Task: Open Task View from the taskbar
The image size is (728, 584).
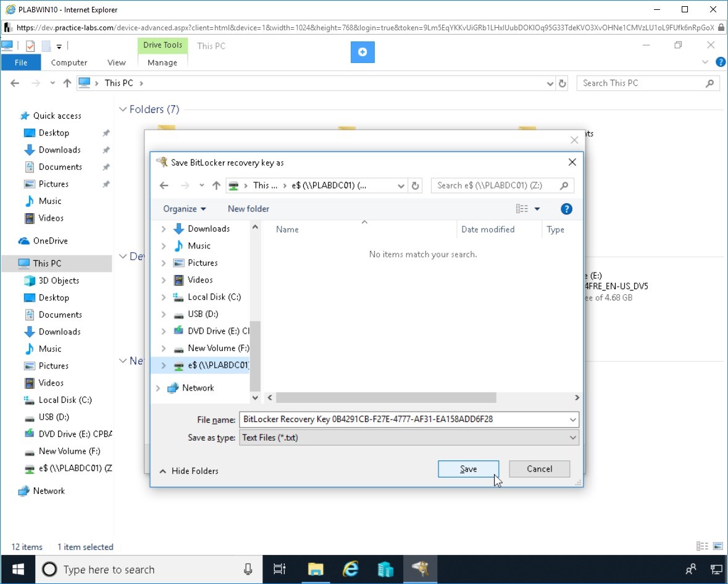Action: pos(280,569)
